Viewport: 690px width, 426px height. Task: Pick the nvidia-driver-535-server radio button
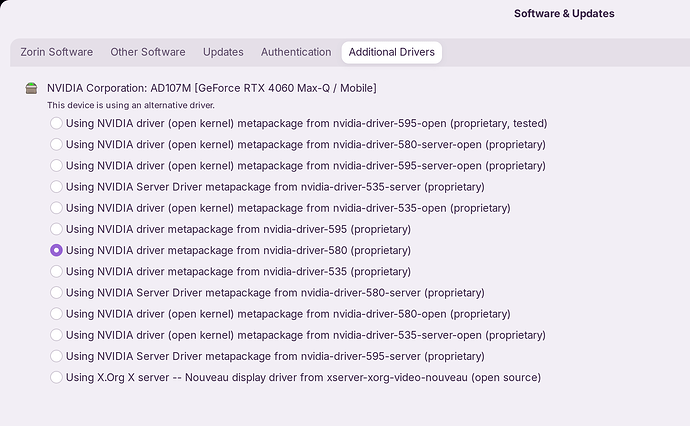56,187
